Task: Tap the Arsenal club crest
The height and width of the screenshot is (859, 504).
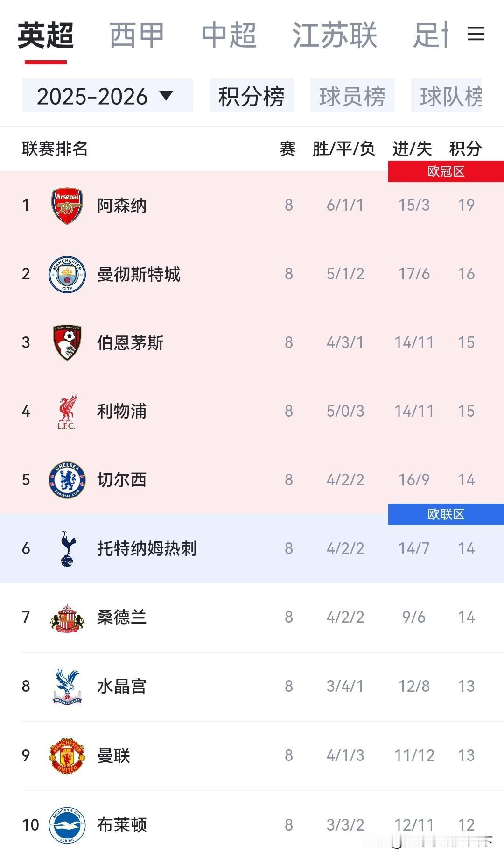Action: [67, 206]
